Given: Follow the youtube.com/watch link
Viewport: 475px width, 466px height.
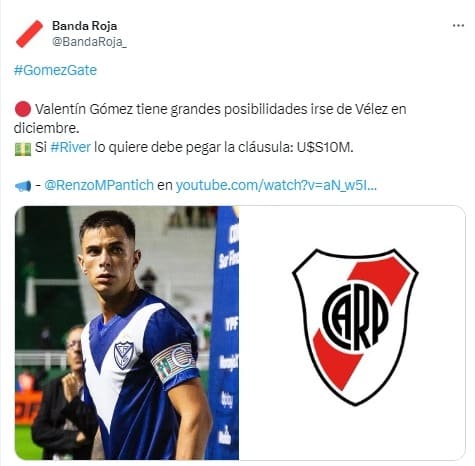Looking at the screenshot, I should [276, 185].
